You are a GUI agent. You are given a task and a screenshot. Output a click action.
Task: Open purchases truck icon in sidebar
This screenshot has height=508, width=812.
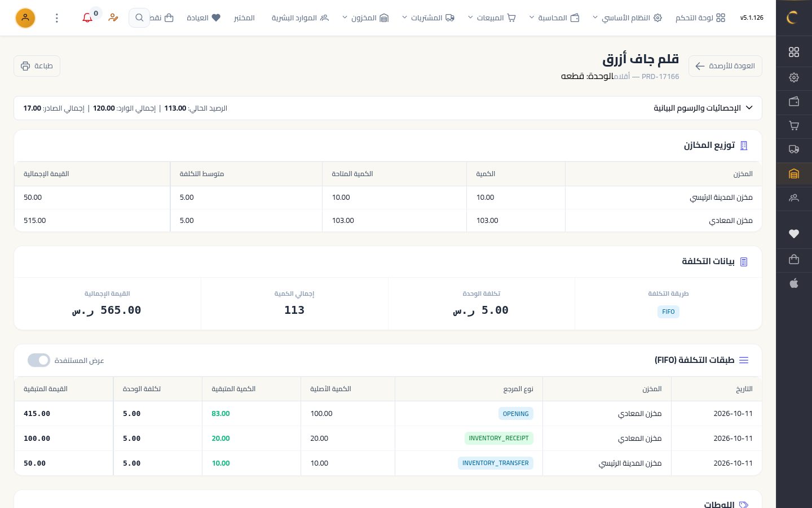[x=794, y=150]
